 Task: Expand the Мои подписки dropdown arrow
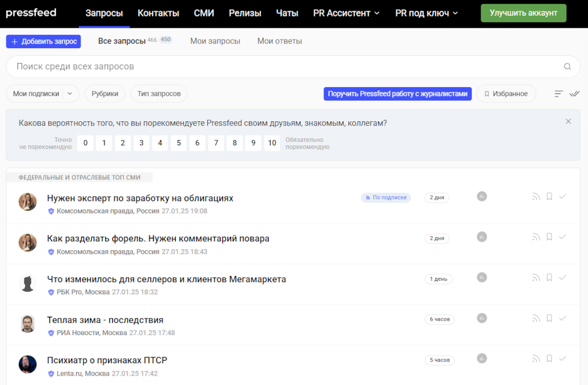(70, 94)
